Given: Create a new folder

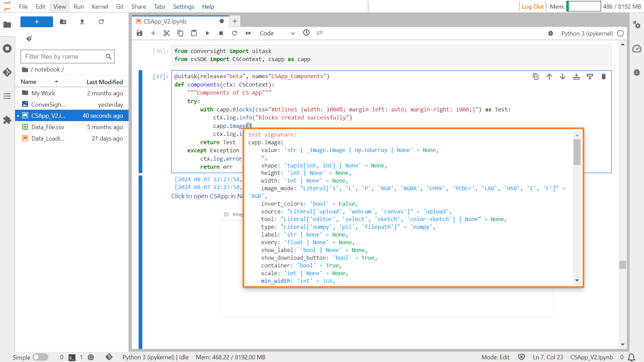Looking at the screenshot, I should point(63,22).
